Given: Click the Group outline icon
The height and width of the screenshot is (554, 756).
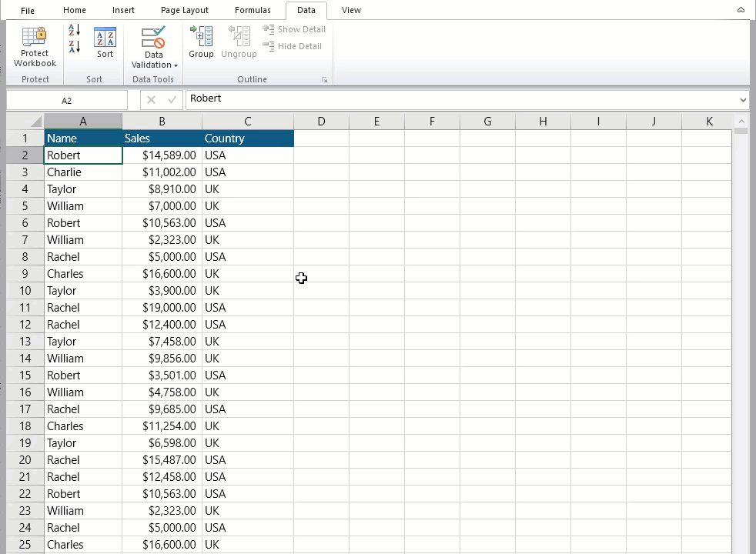Looking at the screenshot, I should pos(201,38).
